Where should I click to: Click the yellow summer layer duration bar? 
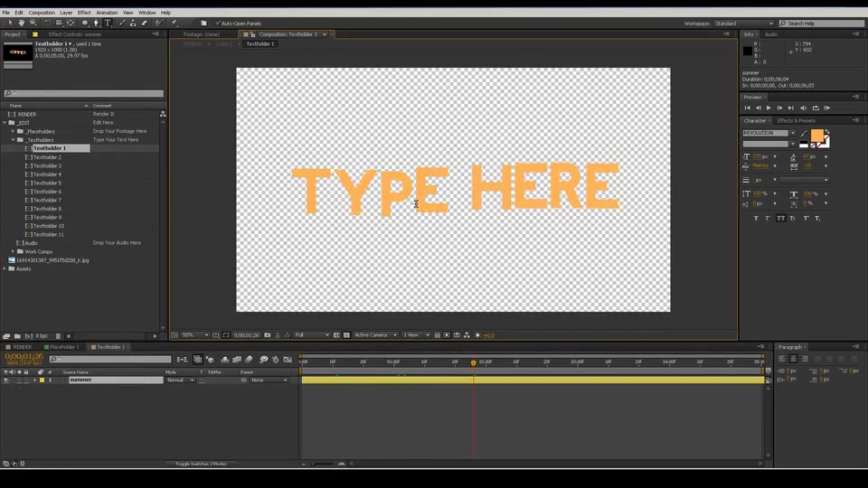tap(533, 380)
